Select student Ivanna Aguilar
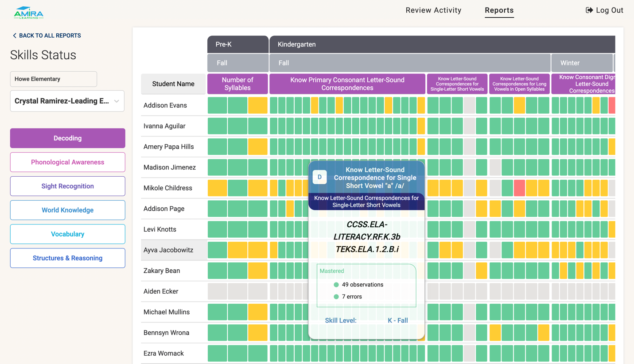The height and width of the screenshot is (364, 634). pos(164,126)
